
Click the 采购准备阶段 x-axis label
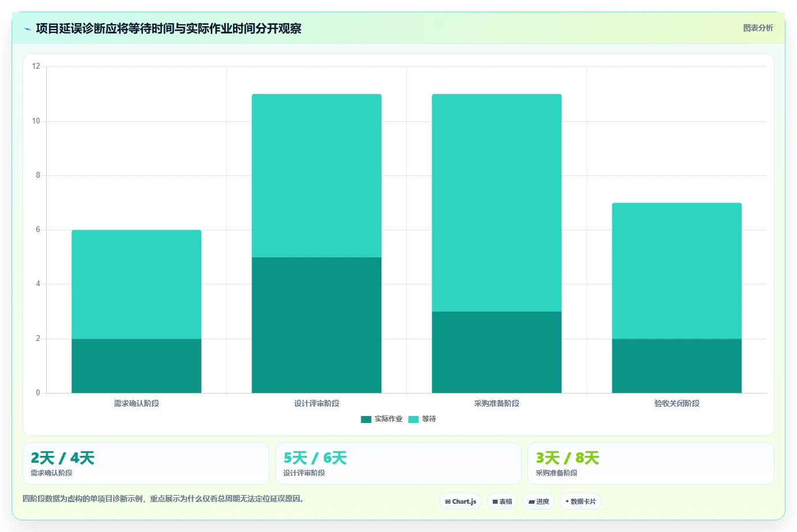pyautogui.click(x=496, y=403)
